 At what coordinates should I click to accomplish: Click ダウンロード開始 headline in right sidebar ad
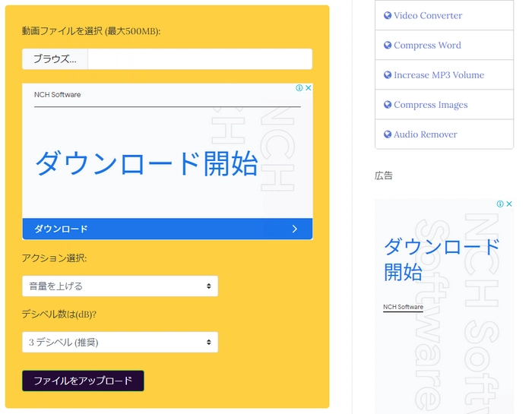pyautogui.click(x=441, y=259)
